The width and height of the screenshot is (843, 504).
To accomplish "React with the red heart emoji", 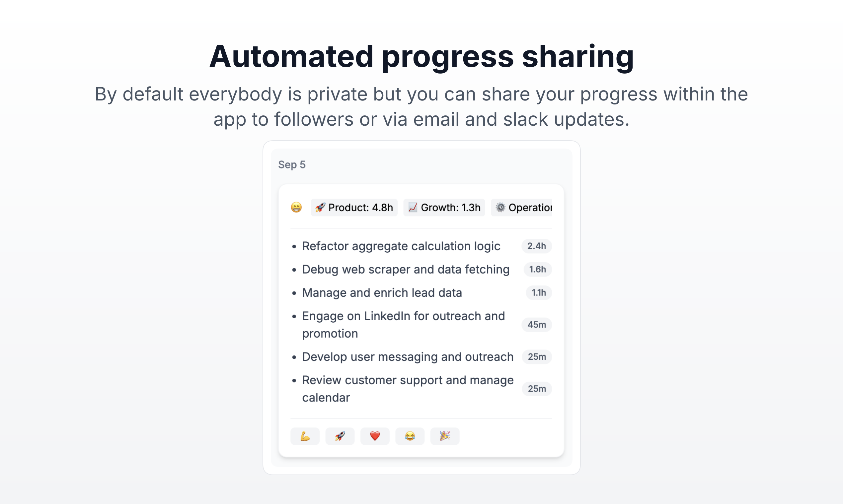I will tap(375, 436).
